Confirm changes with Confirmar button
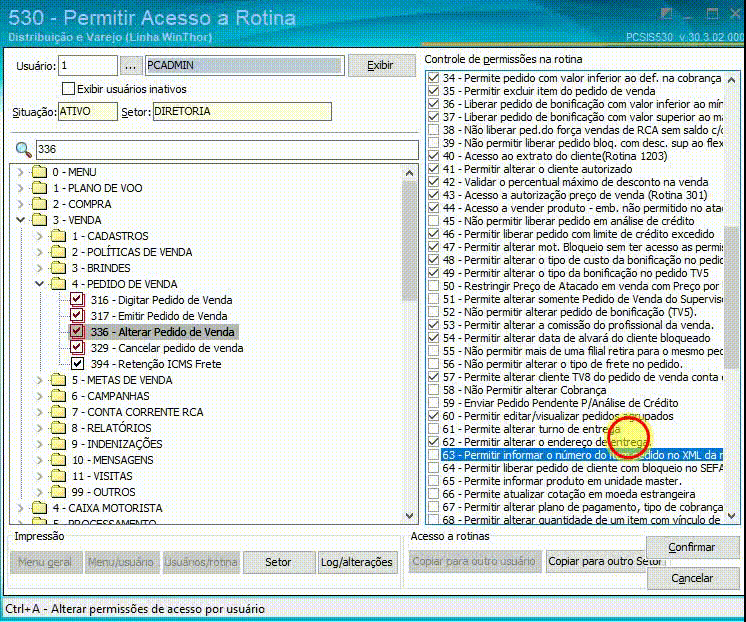The height and width of the screenshot is (622, 746). point(692,547)
